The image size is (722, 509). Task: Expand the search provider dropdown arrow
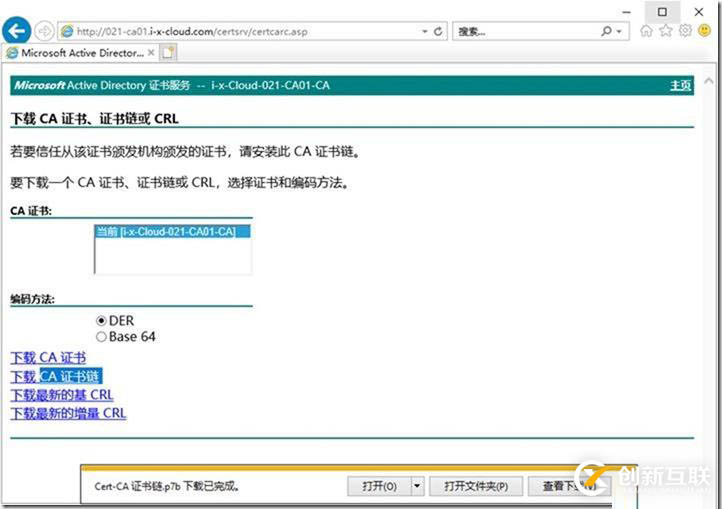tap(620, 32)
